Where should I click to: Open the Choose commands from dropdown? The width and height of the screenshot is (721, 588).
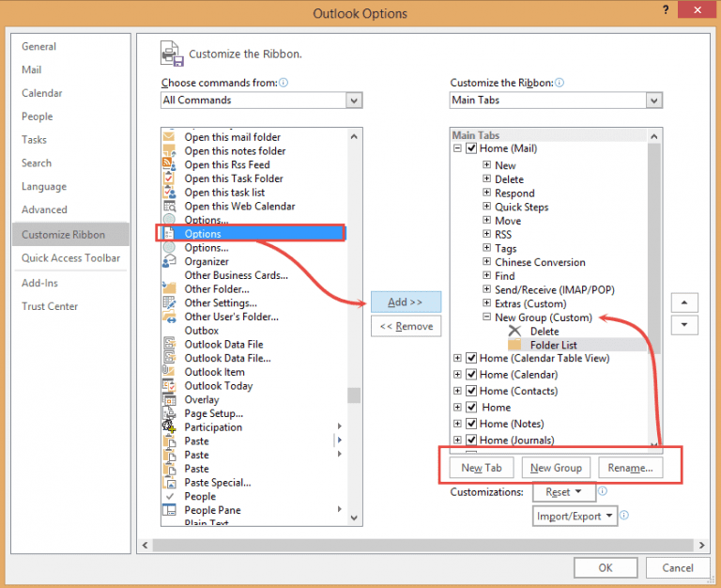[354, 101]
